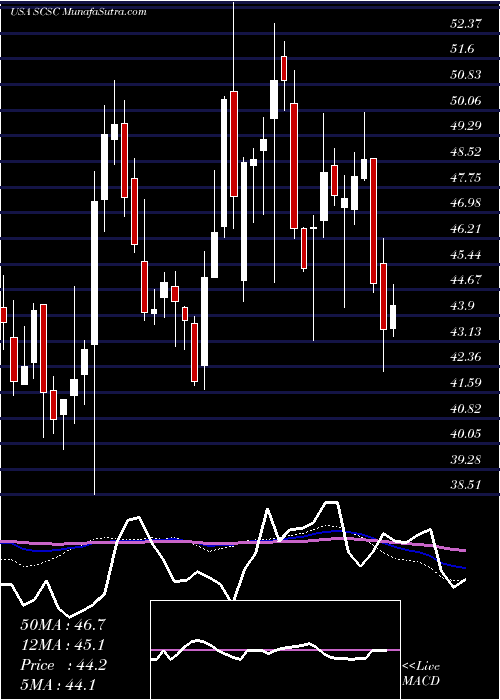This screenshot has height=700, width=500.
Task: Click the 48.52 price axis label
Action: tap(466, 152)
